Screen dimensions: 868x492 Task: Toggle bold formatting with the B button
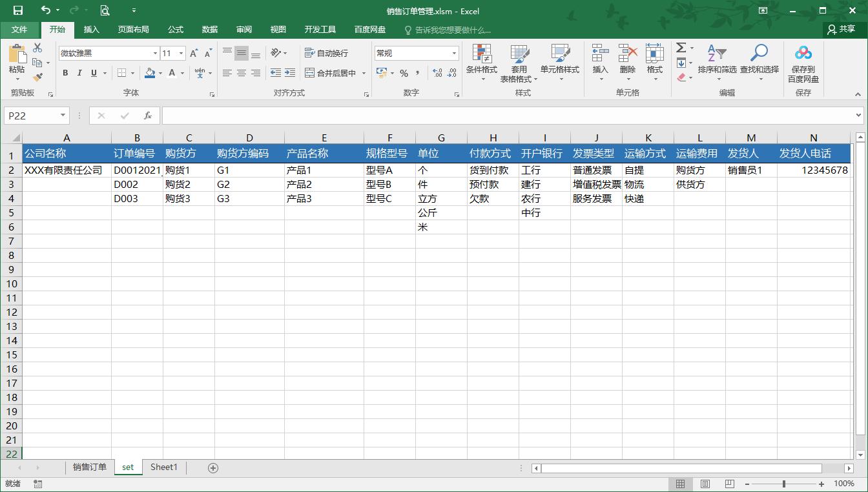(65, 73)
